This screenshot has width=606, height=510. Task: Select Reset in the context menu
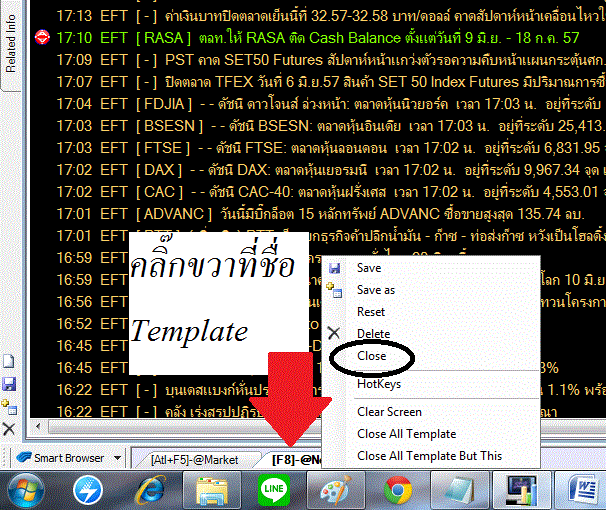pos(371,312)
